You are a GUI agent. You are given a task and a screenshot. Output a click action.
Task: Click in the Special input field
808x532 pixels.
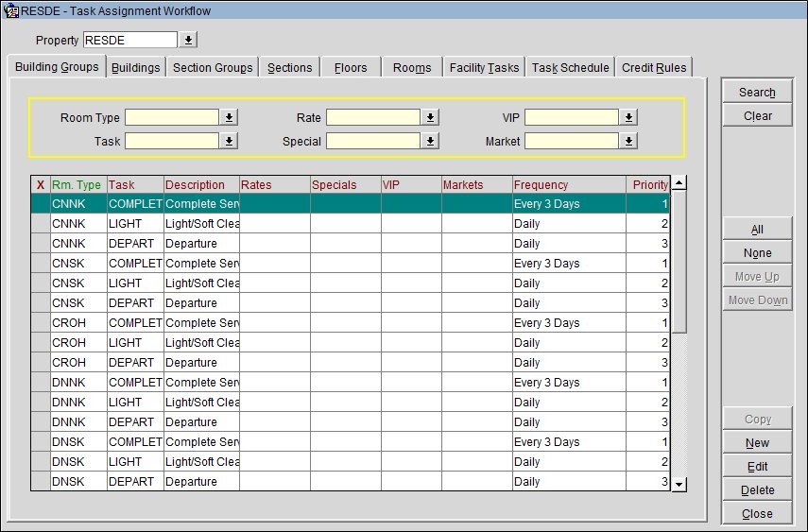(373, 141)
